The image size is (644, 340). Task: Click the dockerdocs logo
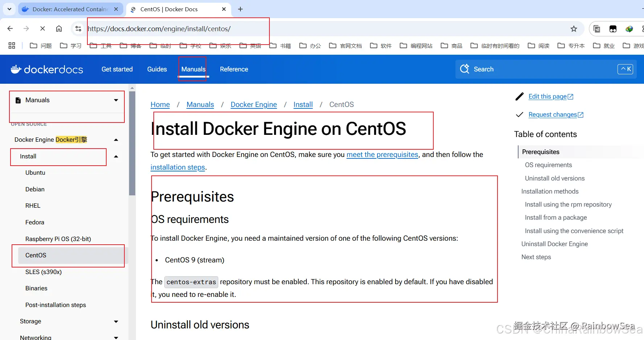(47, 69)
